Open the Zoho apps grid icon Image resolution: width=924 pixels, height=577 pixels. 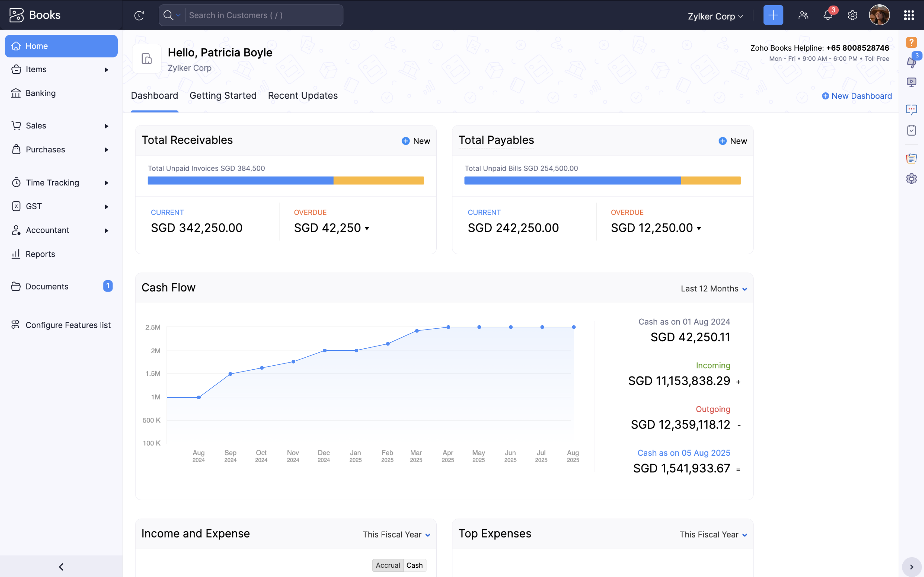[909, 15]
